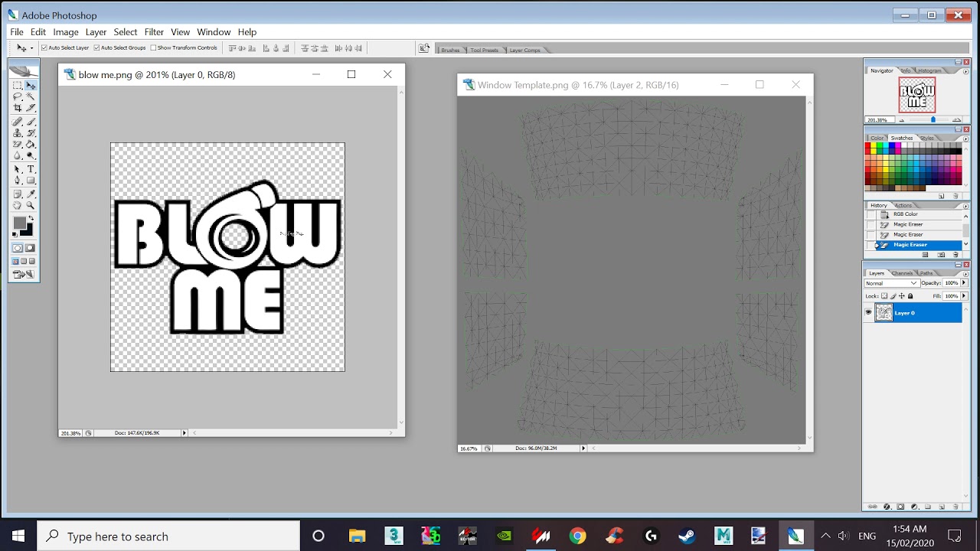The image size is (980, 551).
Task: Select the Eyedropper tool
Action: (31, 194)
